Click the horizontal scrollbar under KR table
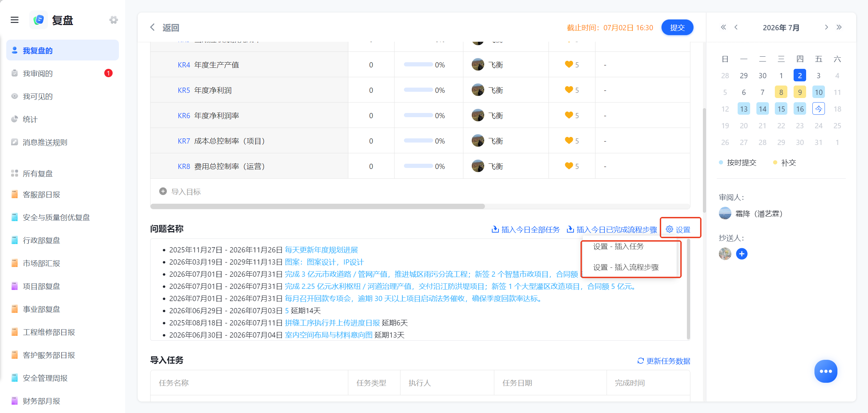The height and width of the screenshot is (413, 868). pyautogui.click(x=317, y=206)
